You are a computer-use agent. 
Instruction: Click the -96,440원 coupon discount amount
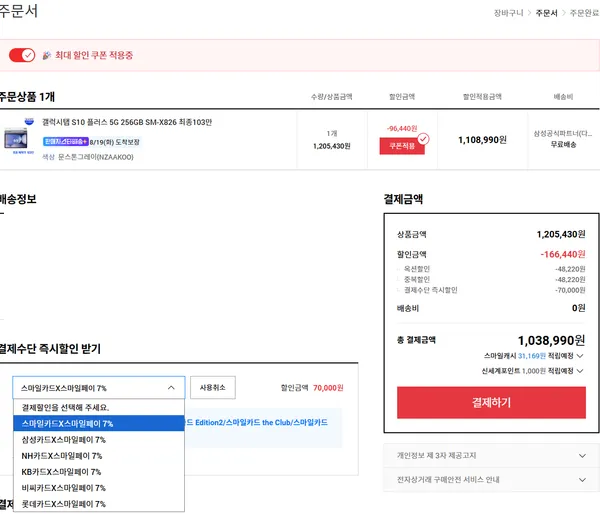point(402,129)
